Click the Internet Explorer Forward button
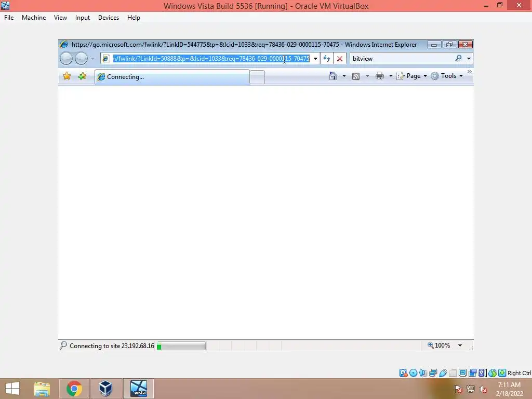The width and height of the screenshot is (532, 399). click(x=81, y=58)
